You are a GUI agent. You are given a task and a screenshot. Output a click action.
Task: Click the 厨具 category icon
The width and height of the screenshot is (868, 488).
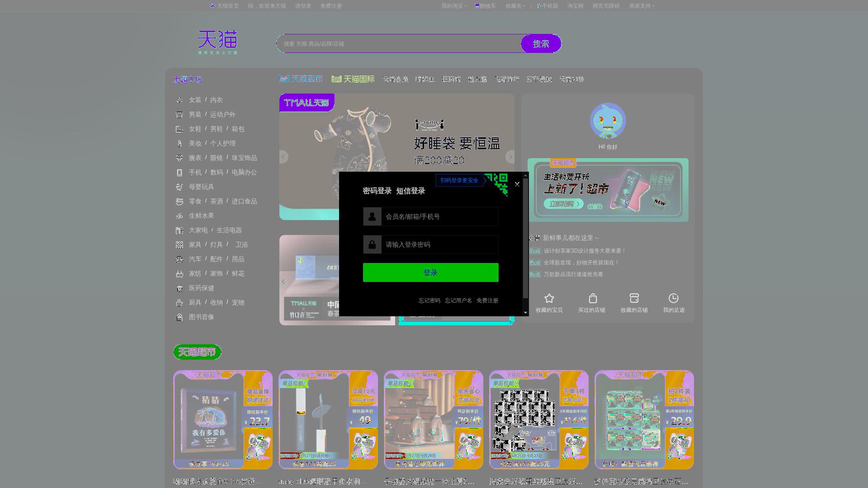pos(179,302)
